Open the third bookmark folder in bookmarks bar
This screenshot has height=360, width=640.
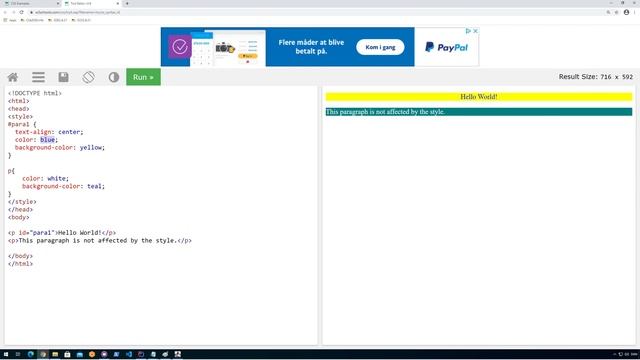tap(58, 20)
